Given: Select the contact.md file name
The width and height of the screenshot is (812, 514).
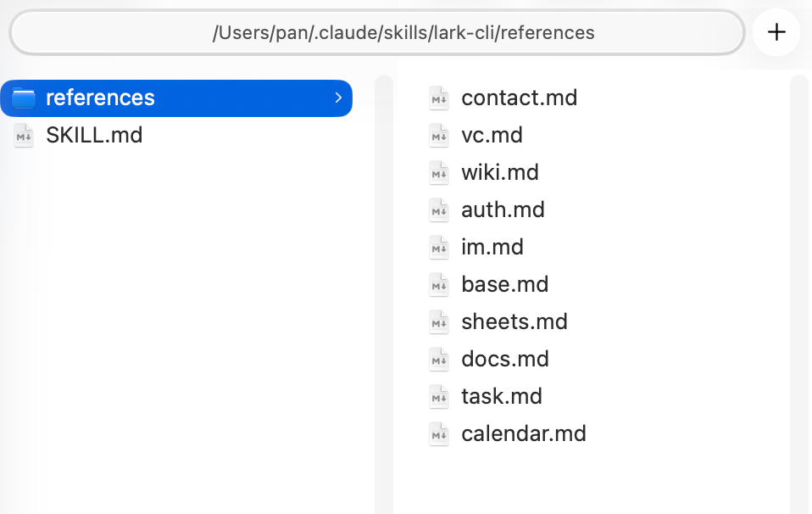Looking at the screenshot, I should 519,98.
